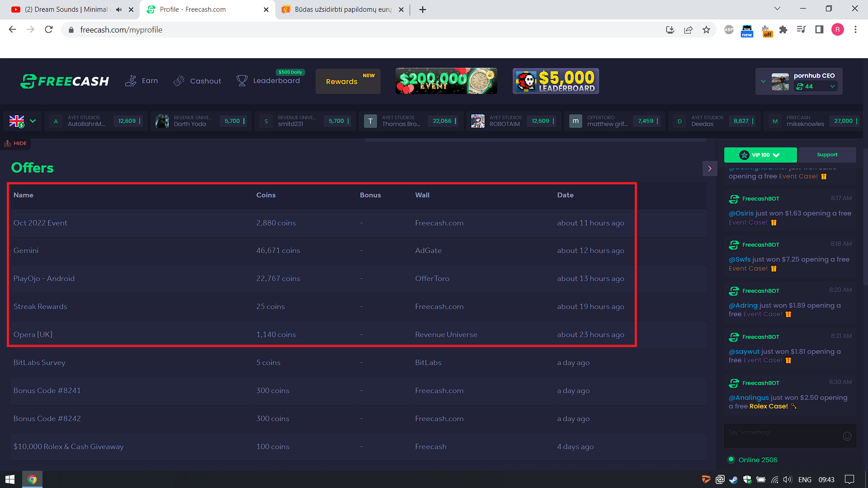Hide the ticker with the HIDE button
868x488 pixels.
pos(16,143)
